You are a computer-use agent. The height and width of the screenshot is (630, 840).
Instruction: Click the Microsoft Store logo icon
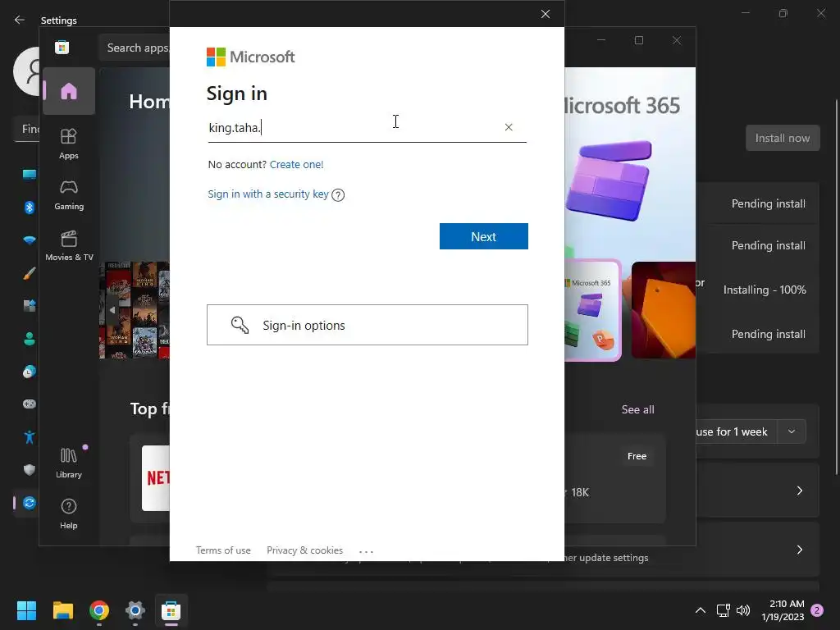point(62,47)
